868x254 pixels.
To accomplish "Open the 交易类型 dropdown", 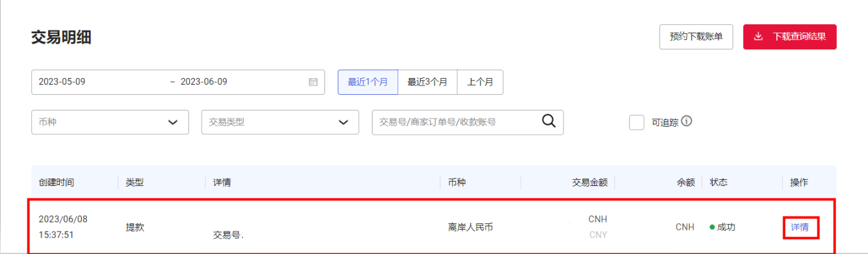I will (280, 122).
